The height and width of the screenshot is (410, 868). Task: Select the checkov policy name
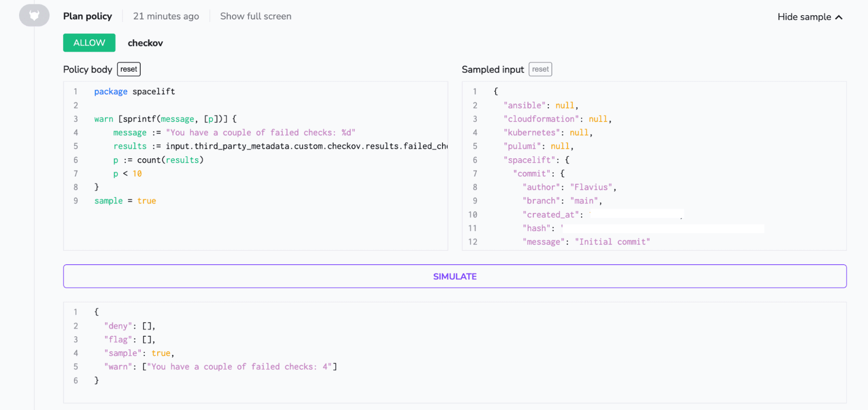pyautogui.click(x=145, y=43)
